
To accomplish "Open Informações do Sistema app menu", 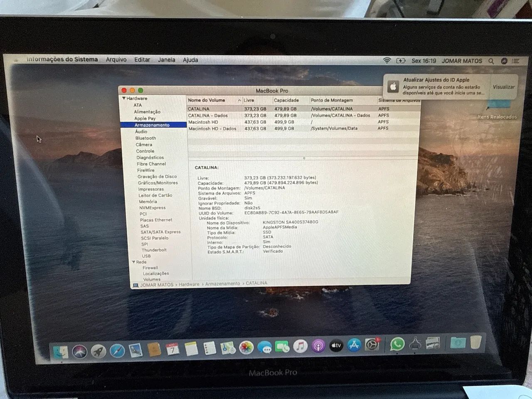I will pyautogui.click(x=62, y=59).
